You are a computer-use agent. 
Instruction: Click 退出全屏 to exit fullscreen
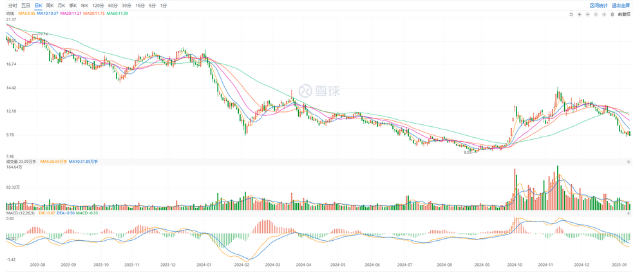pyautogui.click(x=620, y=5)
